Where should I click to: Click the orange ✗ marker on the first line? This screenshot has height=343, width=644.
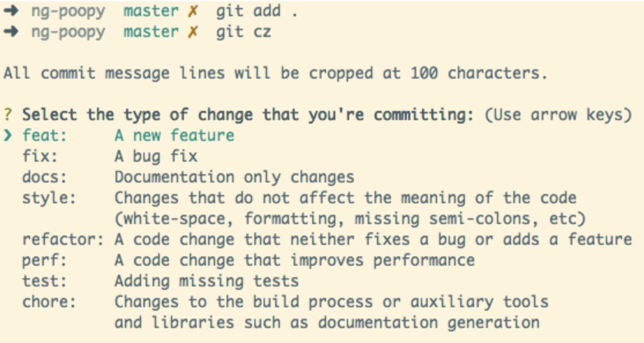(193, 12)
